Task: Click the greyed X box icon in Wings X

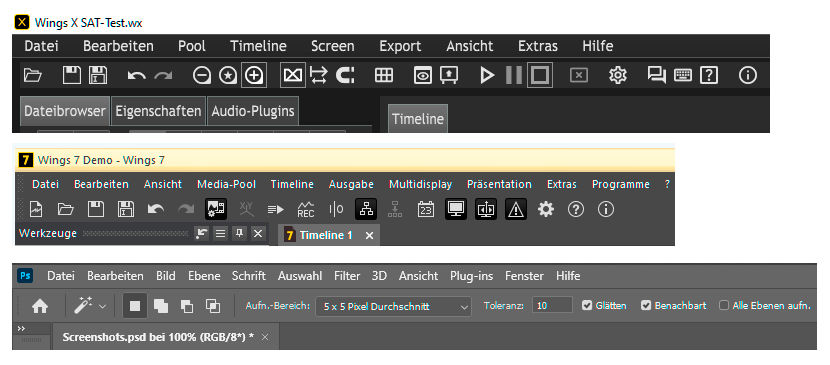Action: [x=579, y=76]
